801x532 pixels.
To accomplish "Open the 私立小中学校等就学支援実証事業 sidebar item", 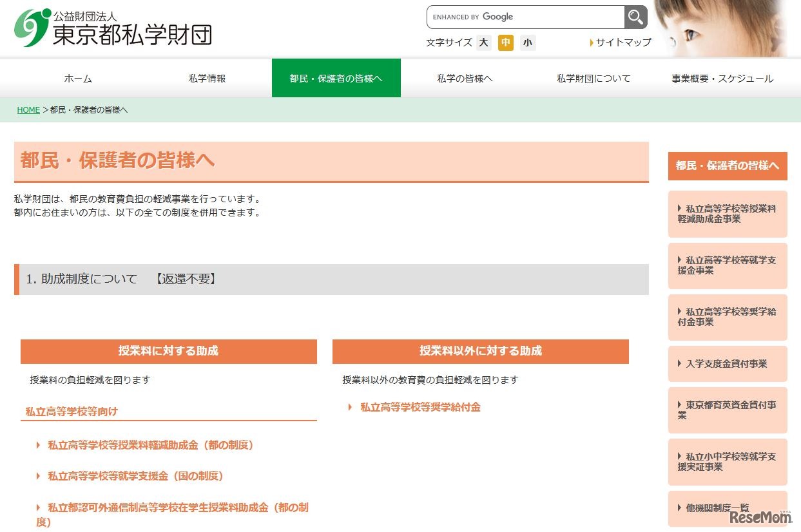I will coord(727,462).
